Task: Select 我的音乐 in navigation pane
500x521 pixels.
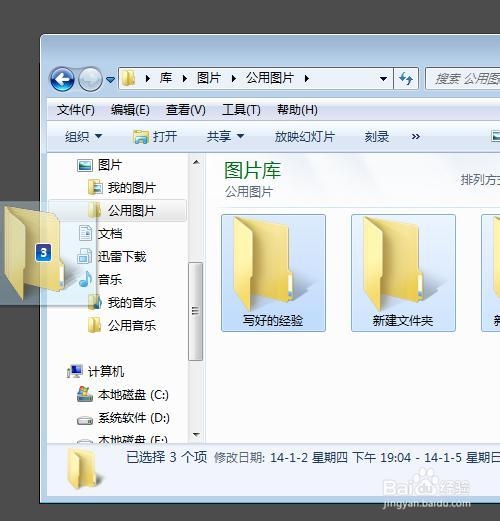Action: point(132,303)
